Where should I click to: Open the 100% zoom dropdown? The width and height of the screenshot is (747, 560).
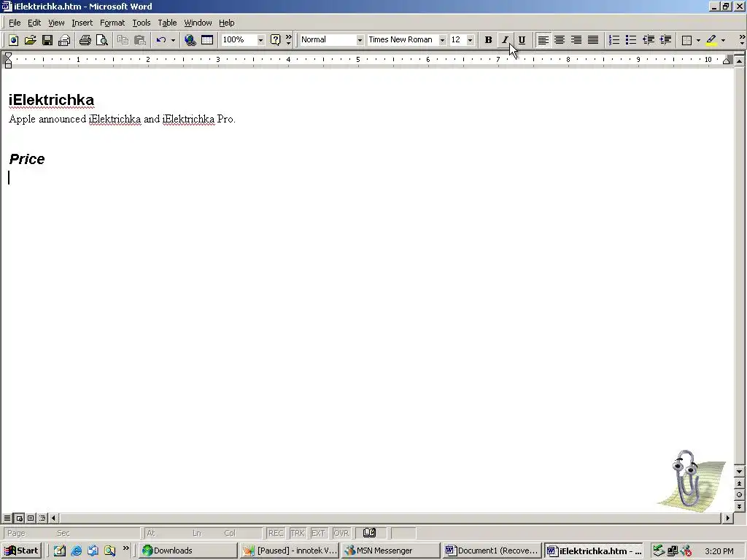tap(260, 40)
